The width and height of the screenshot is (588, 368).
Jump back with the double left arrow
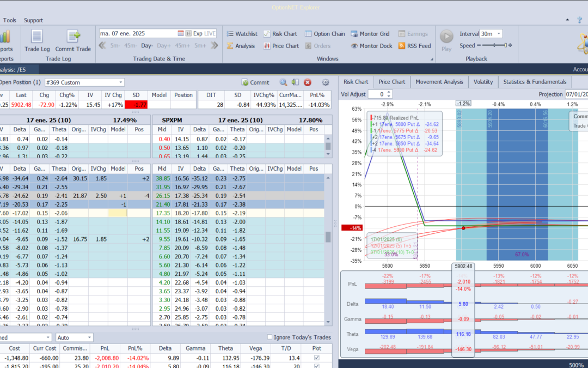tap(102, 45)
